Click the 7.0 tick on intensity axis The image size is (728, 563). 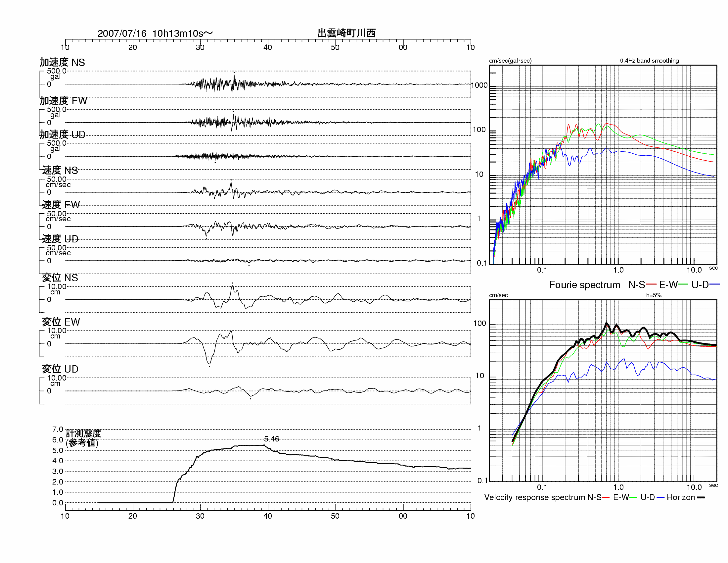coord(58,429)
